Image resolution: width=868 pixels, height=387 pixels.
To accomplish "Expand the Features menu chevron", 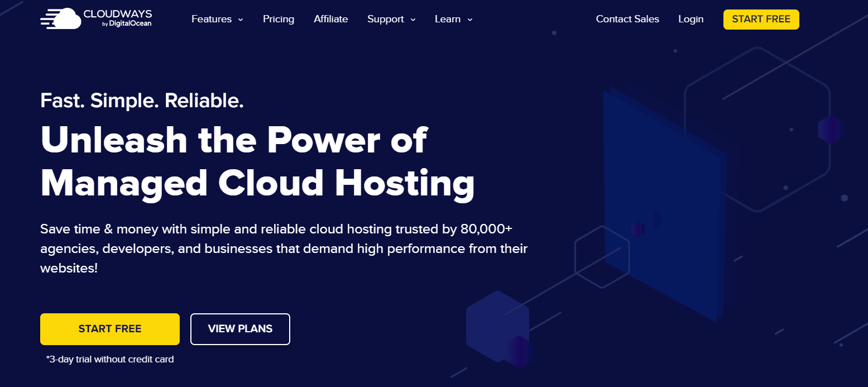I will pyautogui.click(x=241, y=20).
